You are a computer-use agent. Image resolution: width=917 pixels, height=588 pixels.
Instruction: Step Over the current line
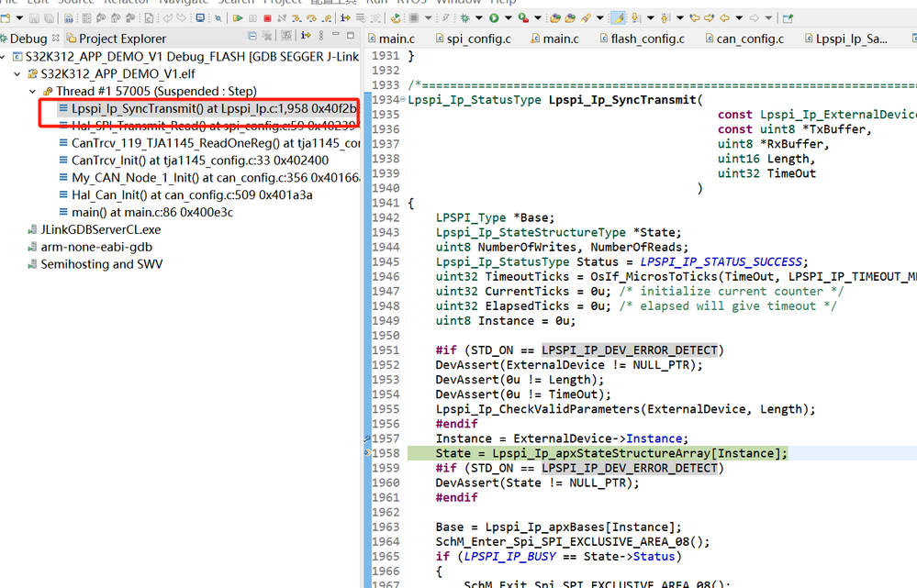[x=311, y=18]
